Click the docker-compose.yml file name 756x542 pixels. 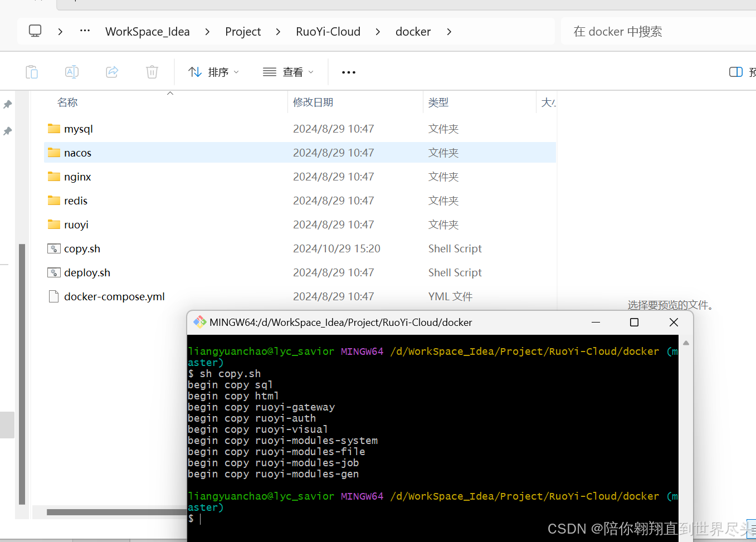[x=114, y=297]
